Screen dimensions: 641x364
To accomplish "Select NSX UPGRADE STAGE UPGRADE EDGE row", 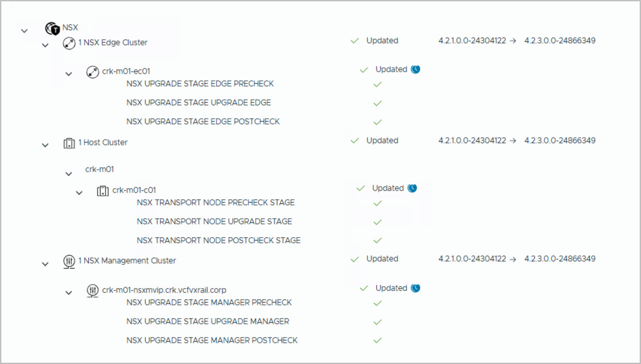I will (x=199, y=103).
